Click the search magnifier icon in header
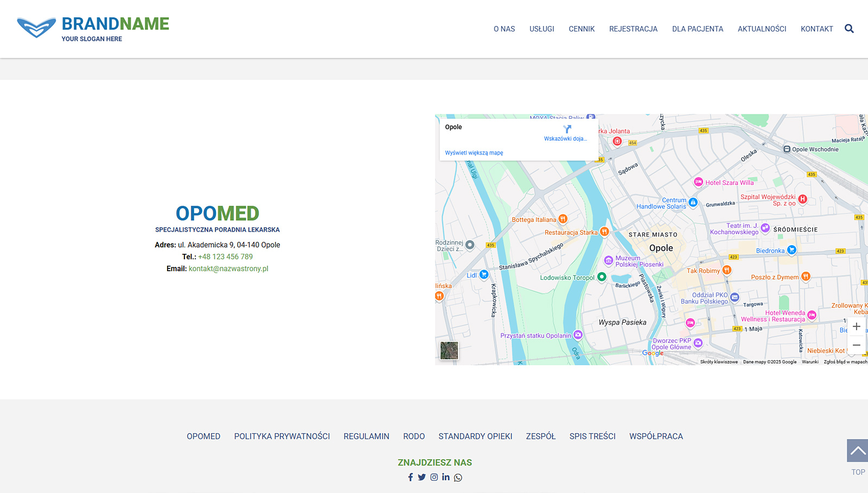Image resolution: width=868 pixels, height=493 pixels. (849, 29)
